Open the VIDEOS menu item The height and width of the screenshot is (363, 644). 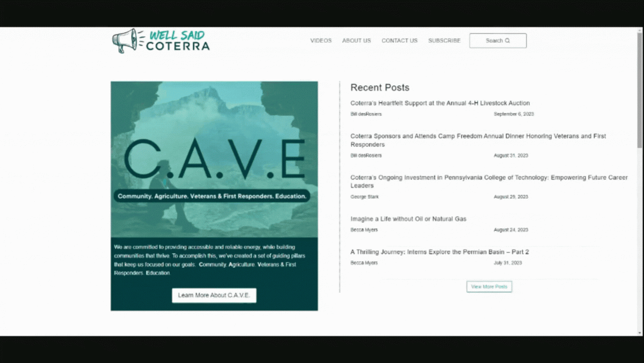320,41
